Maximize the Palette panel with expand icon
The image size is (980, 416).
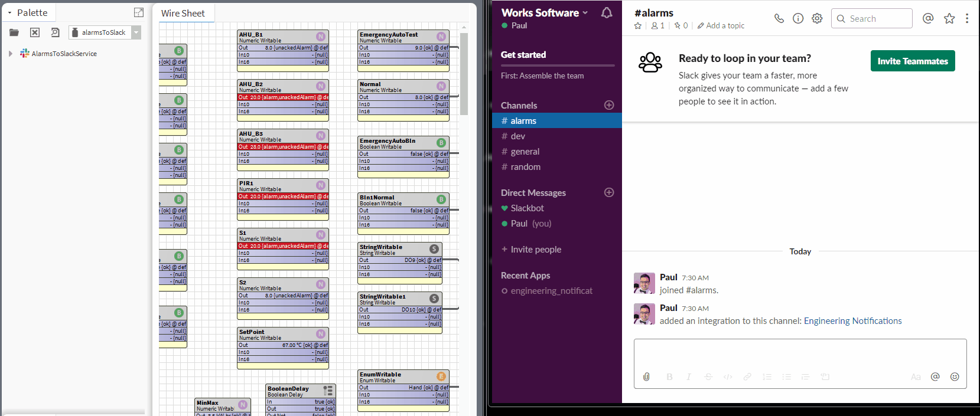tap(139, 12)
